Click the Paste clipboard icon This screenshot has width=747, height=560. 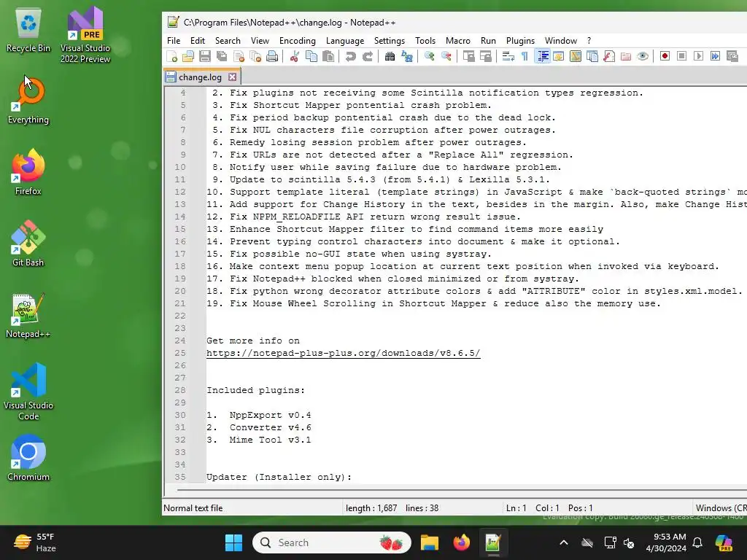point(328,57)
